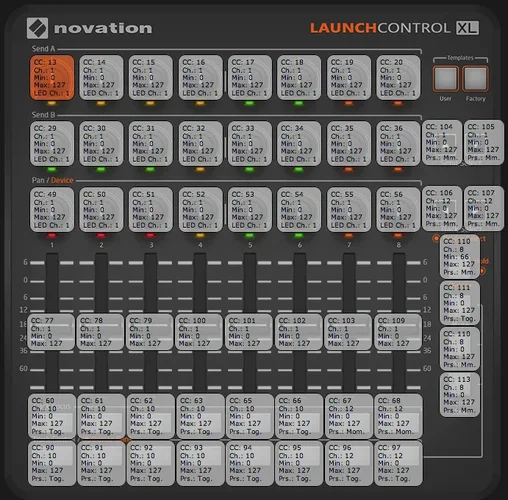This screenshot has width=508, height=500.
Task: Click the fader mapped to CC: 78
Action: [x=100, y=332]
